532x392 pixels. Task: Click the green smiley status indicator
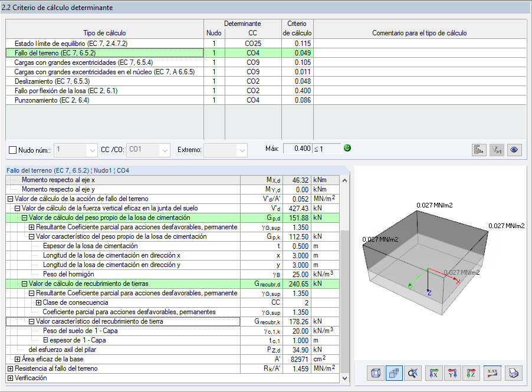click(x=347, y=148)
